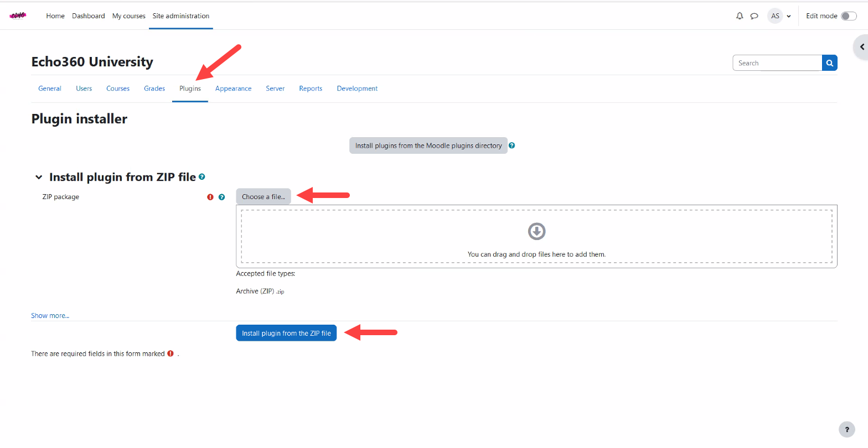Click into the Search input field

777,63
